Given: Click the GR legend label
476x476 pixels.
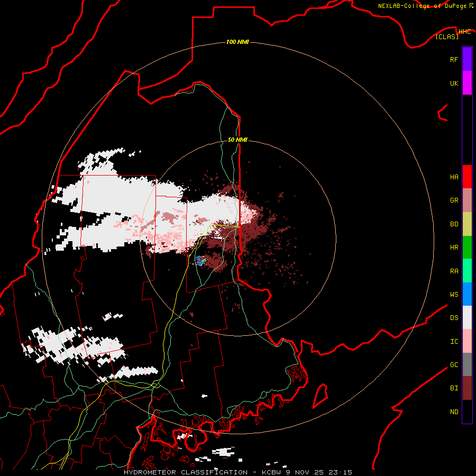Looking at the screenshot, I should click(454, 200).
